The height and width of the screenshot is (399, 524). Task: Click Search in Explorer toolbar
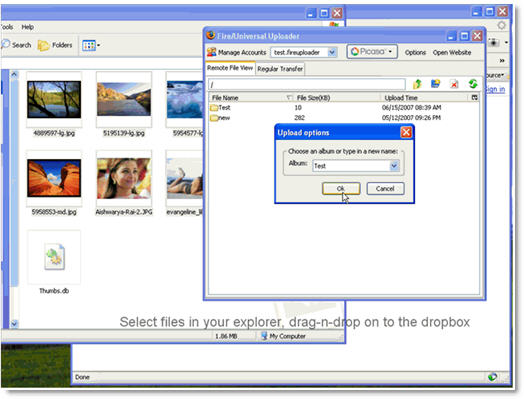(17, 45)
